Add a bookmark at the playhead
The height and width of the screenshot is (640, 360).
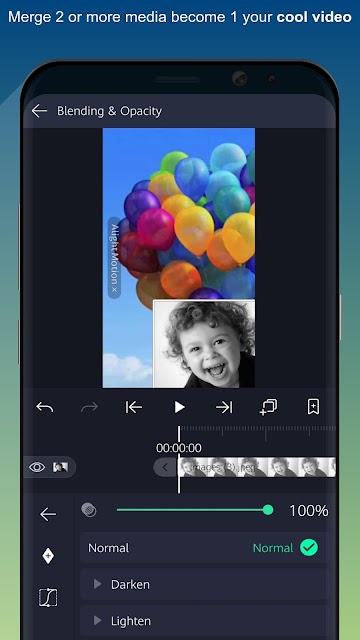click(313, 407)
